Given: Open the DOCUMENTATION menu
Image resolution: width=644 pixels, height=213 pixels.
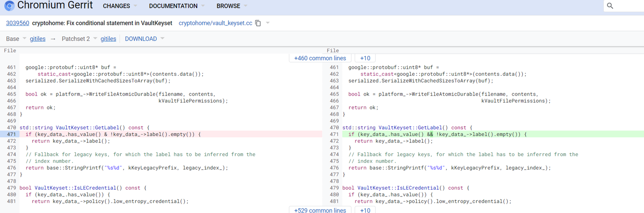Looking at the screenshot, I should (x=177, y=6).
